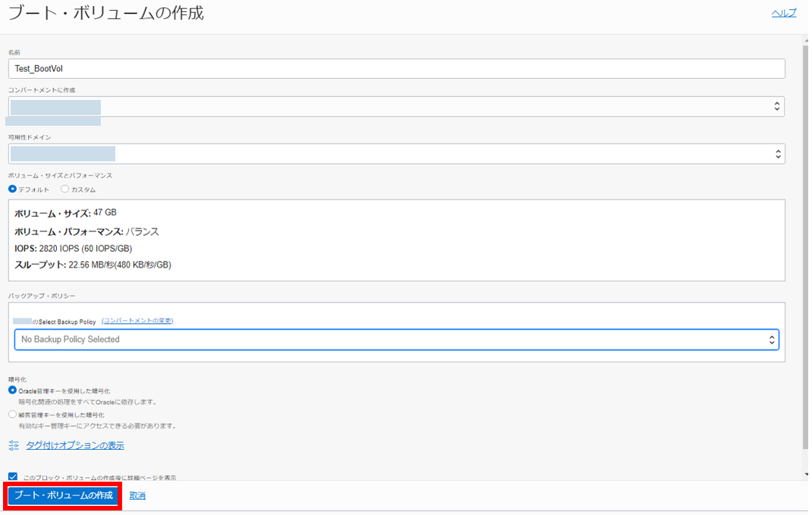Toggle the 作成後に詳細ページを表示 checkbox
Viewport: 812px width, 515px height.
13,477
